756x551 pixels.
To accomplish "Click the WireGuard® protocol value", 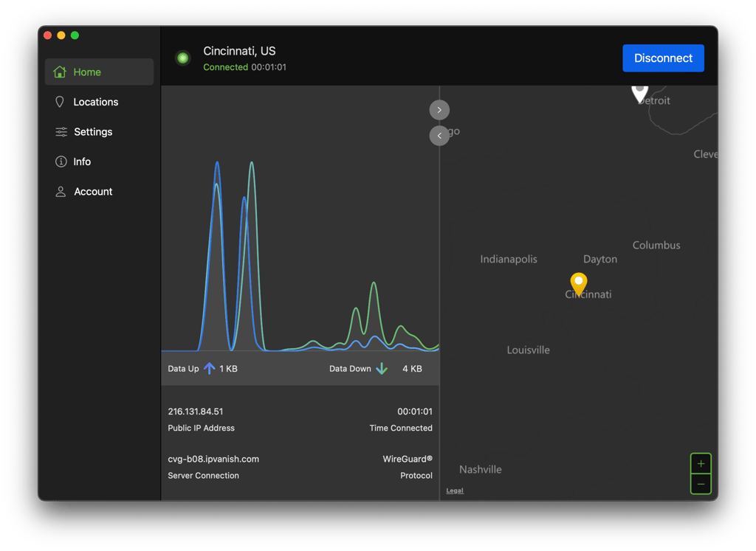I will (408, 459).
